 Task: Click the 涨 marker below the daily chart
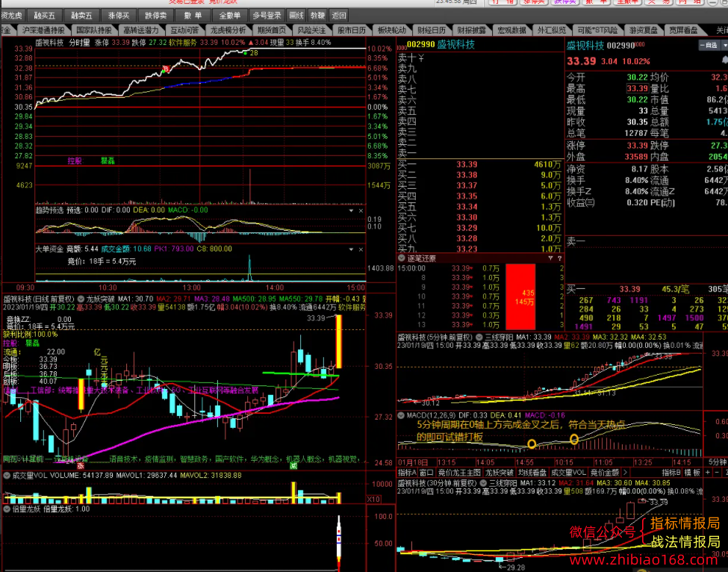coord(81,465)
